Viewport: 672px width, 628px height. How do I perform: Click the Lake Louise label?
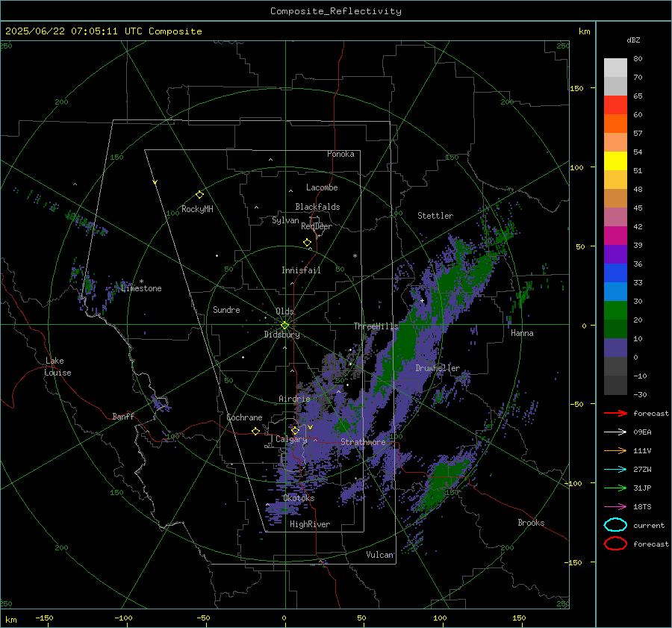click(58, 367)
